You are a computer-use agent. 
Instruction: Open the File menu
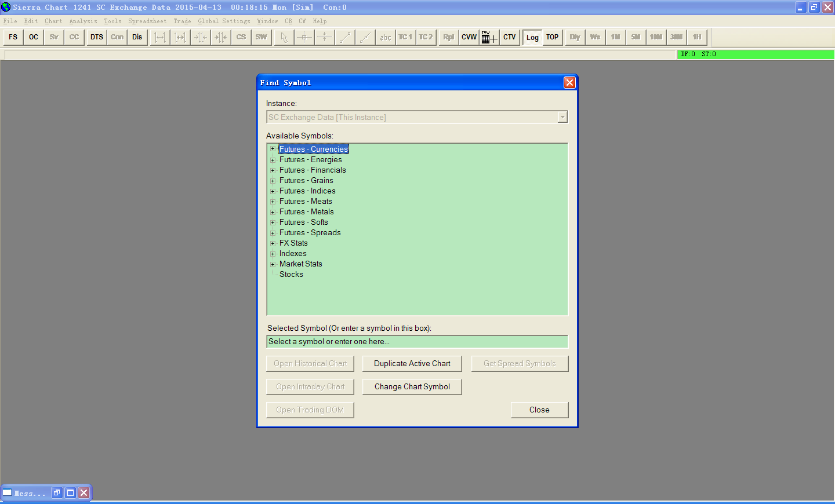pos(10,21)
